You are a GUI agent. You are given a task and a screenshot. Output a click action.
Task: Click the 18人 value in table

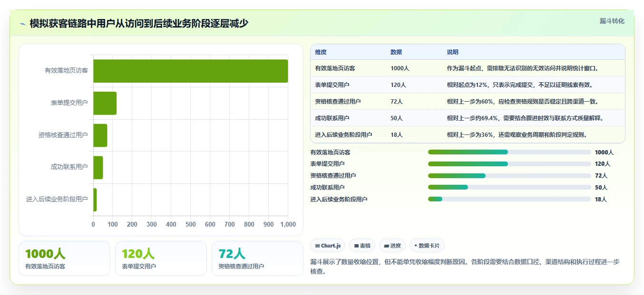tap(397, 135)
